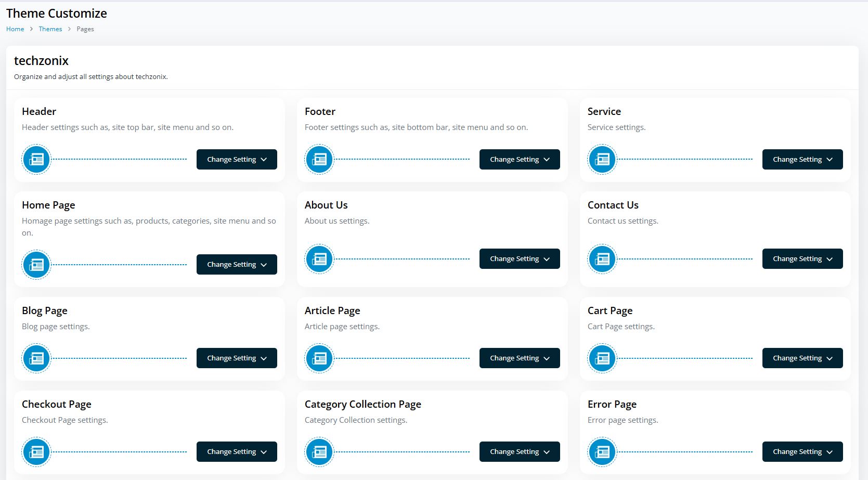Screen dimensions: 868x480
Task: Click the Pages breadcrumb item
Action: pyautogui.click(x=85, y=29)
